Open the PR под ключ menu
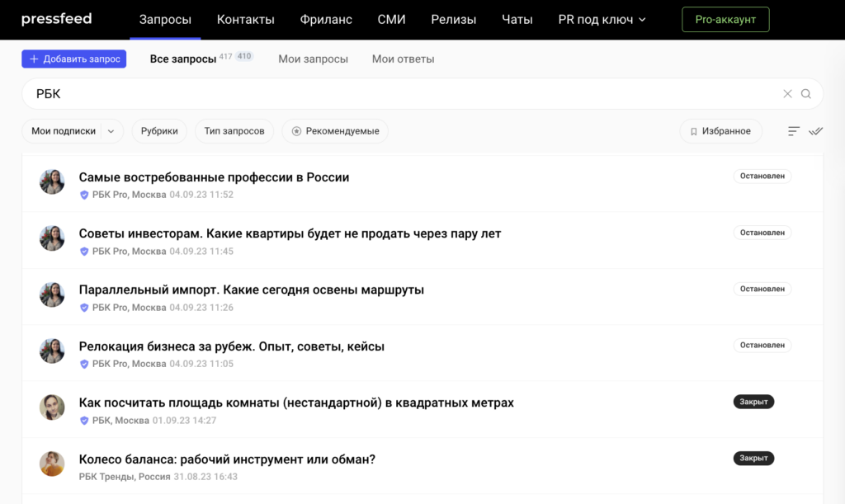 click(602, 20)
